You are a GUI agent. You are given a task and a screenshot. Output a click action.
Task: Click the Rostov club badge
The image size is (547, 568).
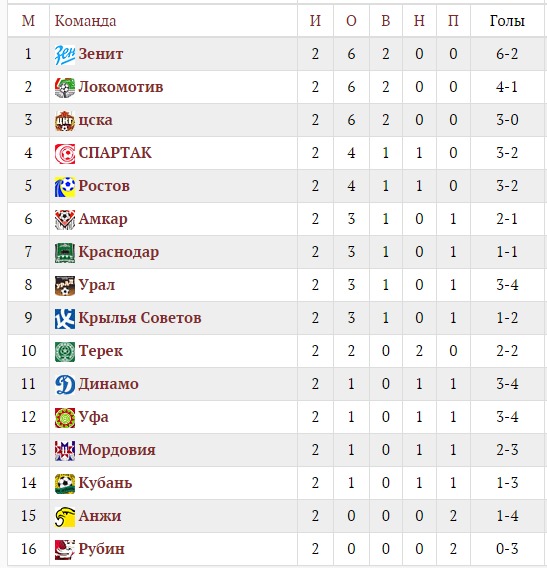pyautogui.click(x=65, y=187)
